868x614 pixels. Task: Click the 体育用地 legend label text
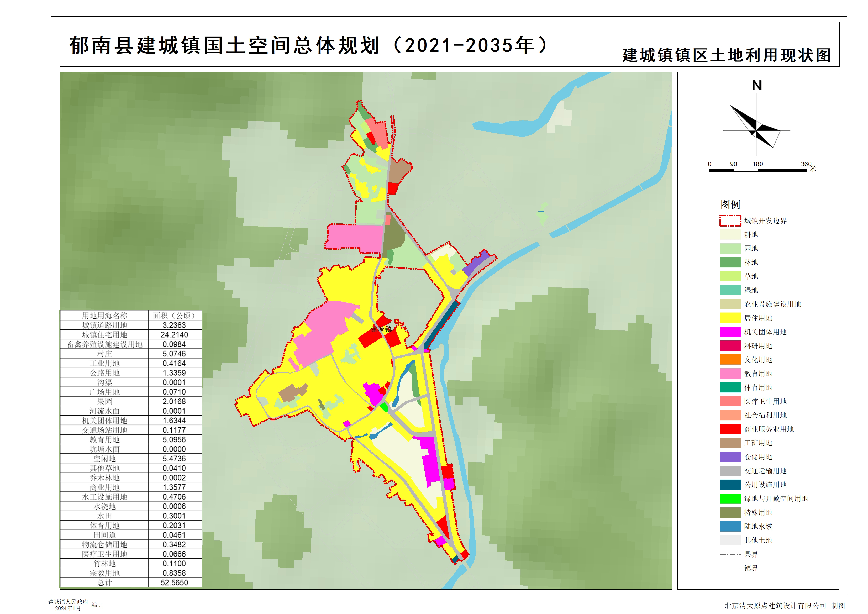(758, 387)
